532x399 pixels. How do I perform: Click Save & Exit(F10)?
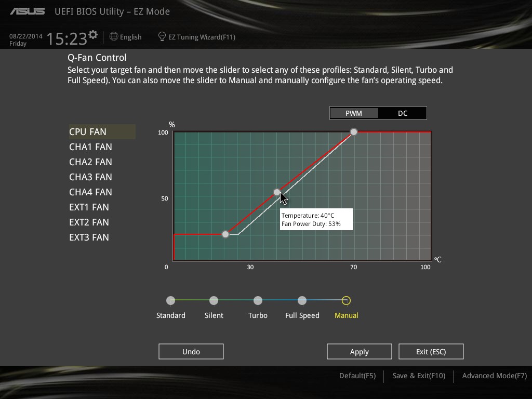pyautogui.click(x=419, y=376)
